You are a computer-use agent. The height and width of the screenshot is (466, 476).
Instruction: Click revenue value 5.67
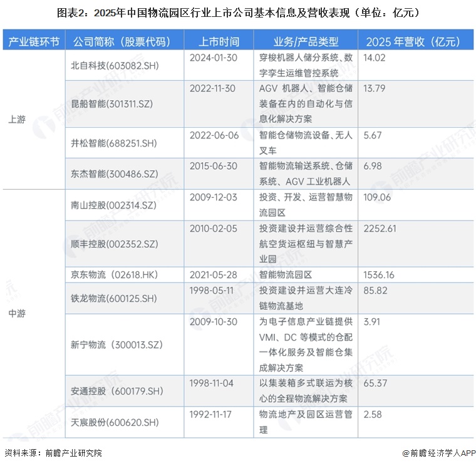(373, 135)
